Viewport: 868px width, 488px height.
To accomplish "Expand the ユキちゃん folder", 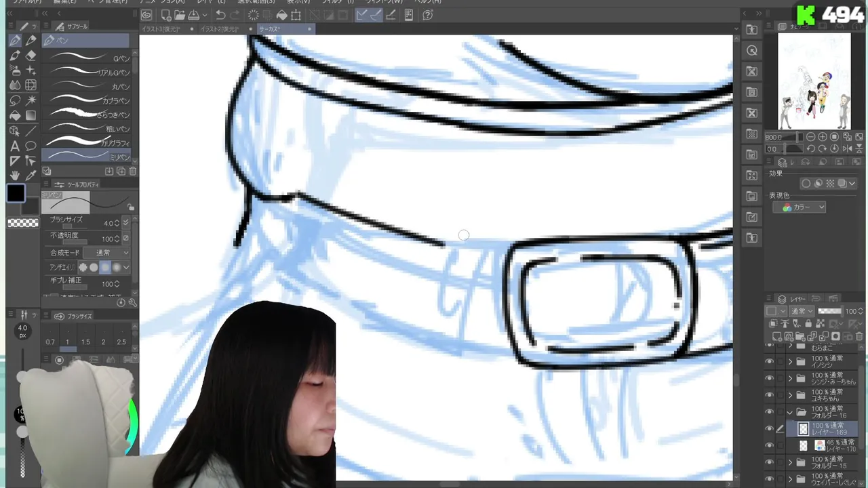I will [790, 395].
